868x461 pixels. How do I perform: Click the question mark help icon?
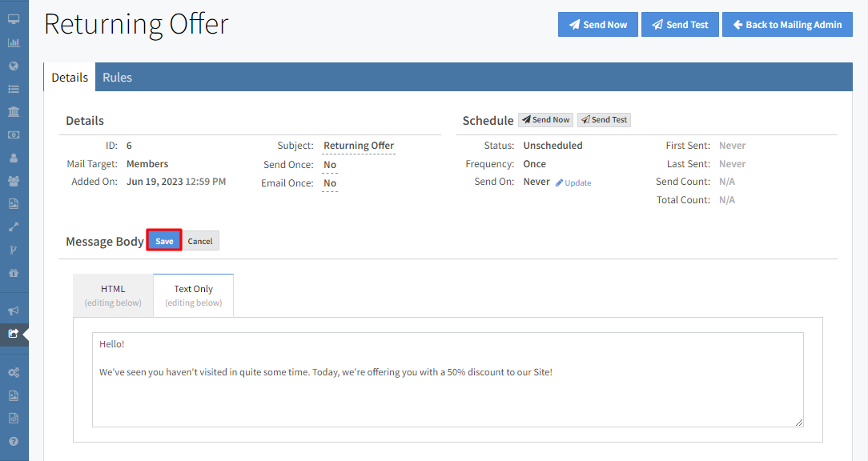[x=14, y=441]
